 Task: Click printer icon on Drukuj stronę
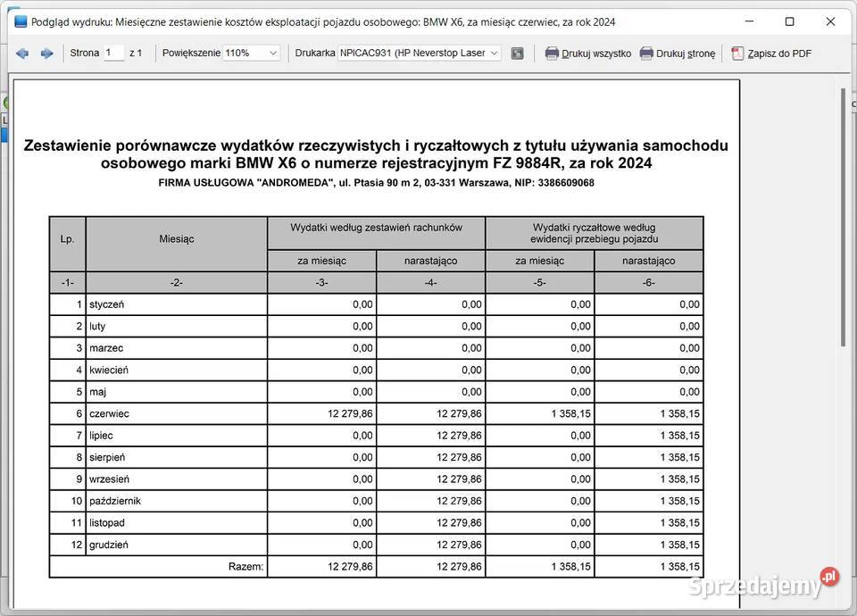pyautogui.click(x=645, y=53)
